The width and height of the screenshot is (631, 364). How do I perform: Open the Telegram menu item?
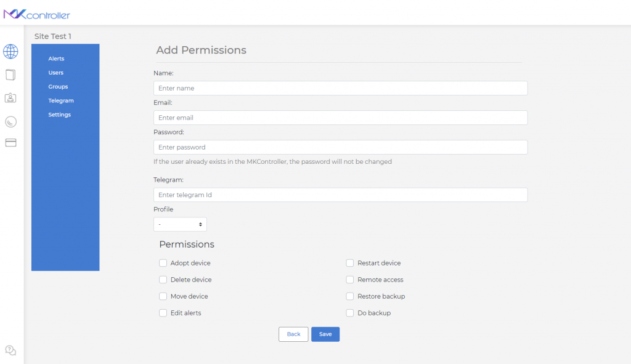click(x=60, y=100)
